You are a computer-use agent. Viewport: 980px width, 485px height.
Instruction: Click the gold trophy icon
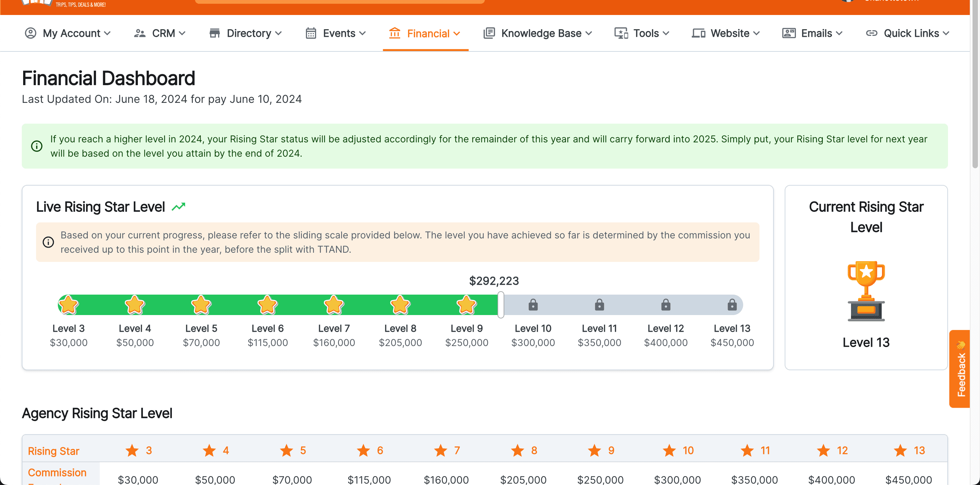866,291
